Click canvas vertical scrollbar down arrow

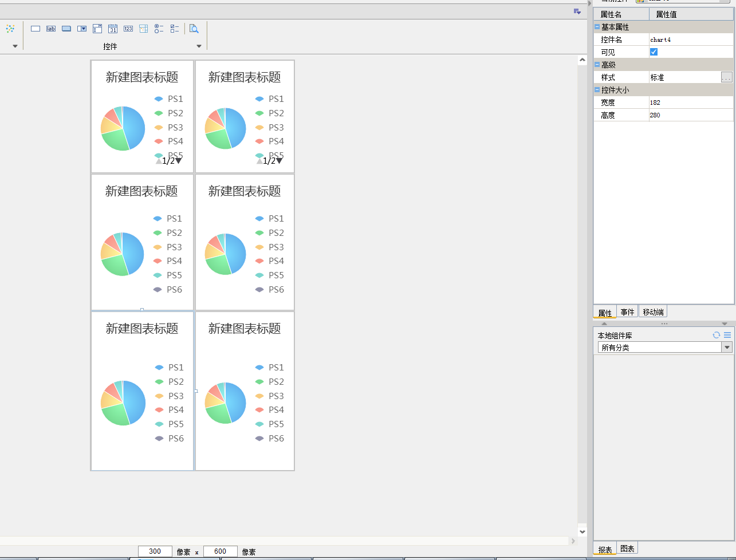click(582, 531)
